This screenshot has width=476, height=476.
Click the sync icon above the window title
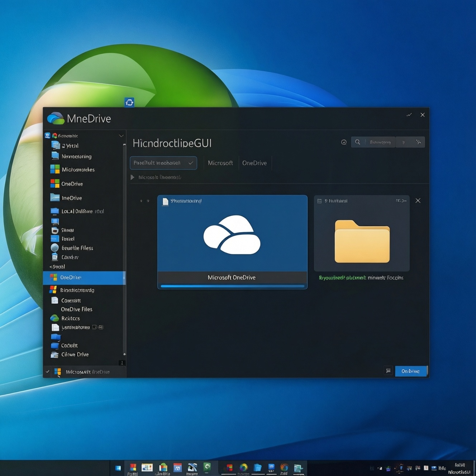point(129,103)
